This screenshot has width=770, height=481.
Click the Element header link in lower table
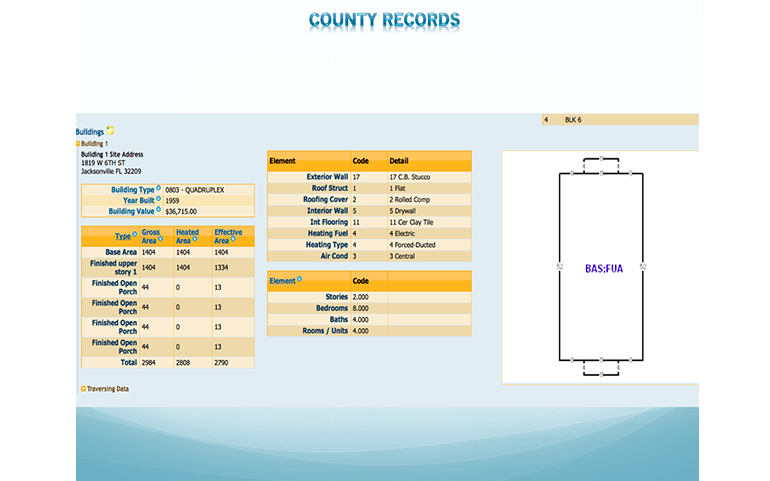(x=282, y=282)
